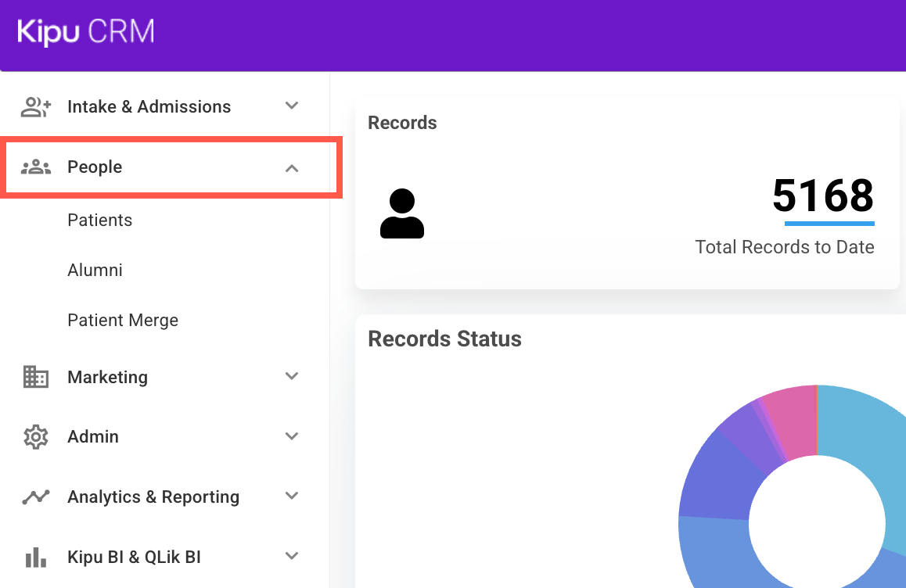Screen dimensions: 906x588
Task: Click the Marketing building icon
Action: (x=36, y=377)
